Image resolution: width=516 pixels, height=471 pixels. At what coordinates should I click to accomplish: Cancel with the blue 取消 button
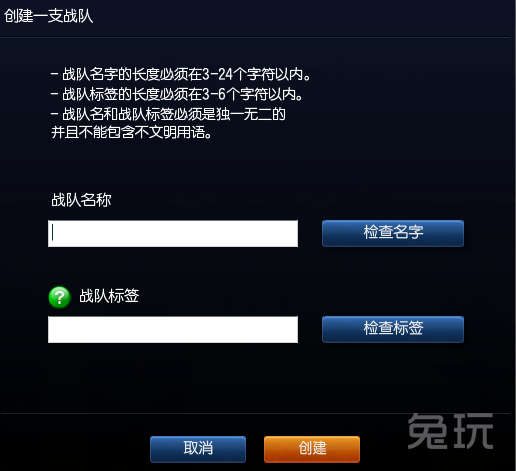(x=198, y=449)
